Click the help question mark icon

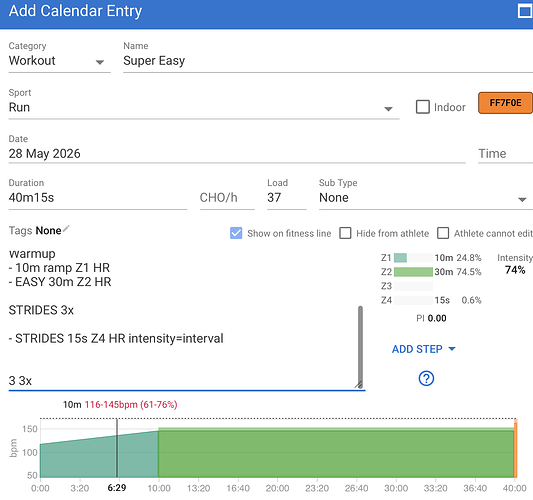point(426,378)
